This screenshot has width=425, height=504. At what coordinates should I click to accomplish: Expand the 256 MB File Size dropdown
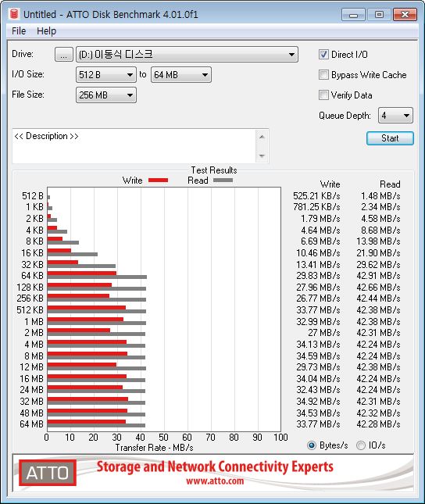105,95
